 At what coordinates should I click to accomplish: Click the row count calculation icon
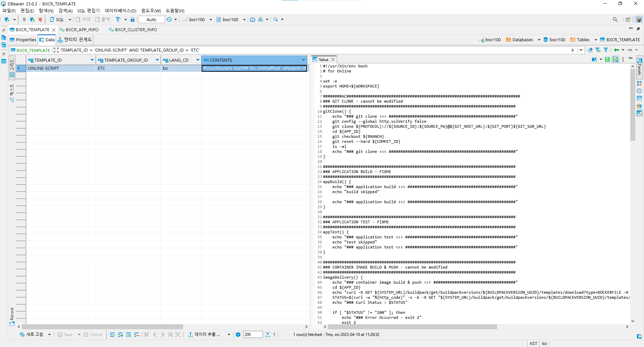(x=268, y=335)
